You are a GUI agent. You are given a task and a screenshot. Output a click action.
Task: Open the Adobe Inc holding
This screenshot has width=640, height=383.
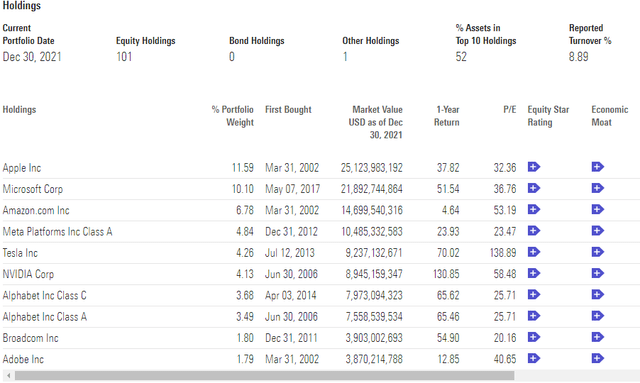(x=23, y=359)
